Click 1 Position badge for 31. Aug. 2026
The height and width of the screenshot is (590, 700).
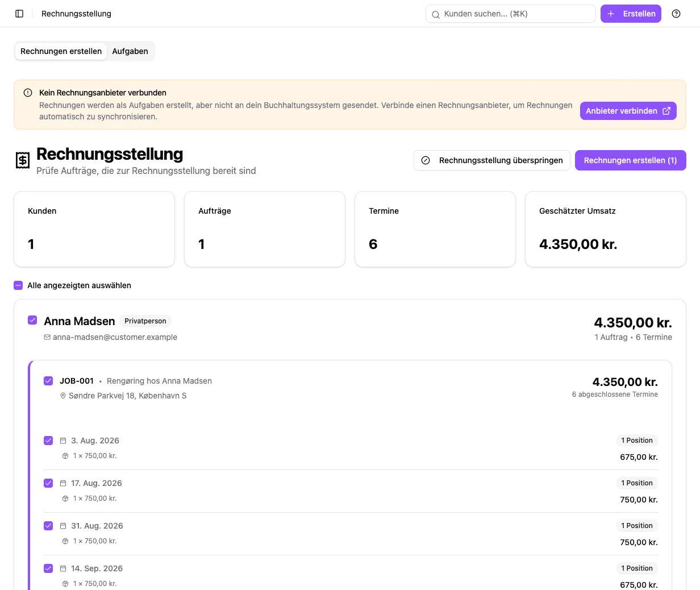tap(637, 526)
